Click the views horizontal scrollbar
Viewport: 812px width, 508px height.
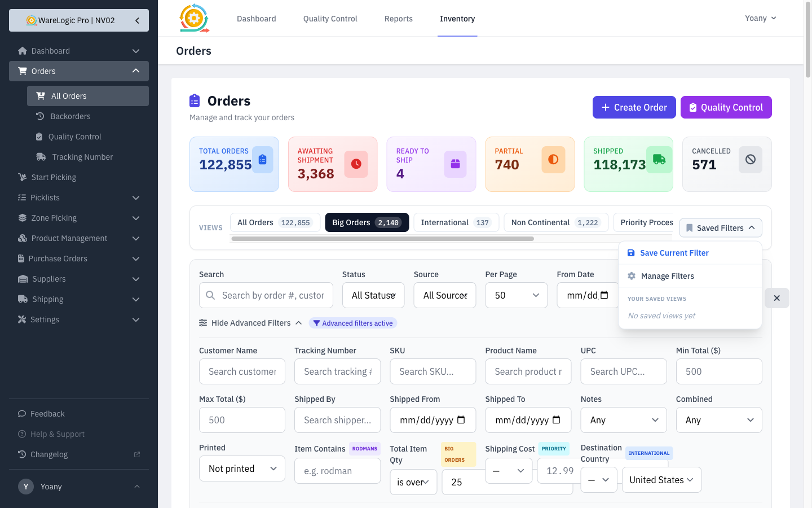382,239
